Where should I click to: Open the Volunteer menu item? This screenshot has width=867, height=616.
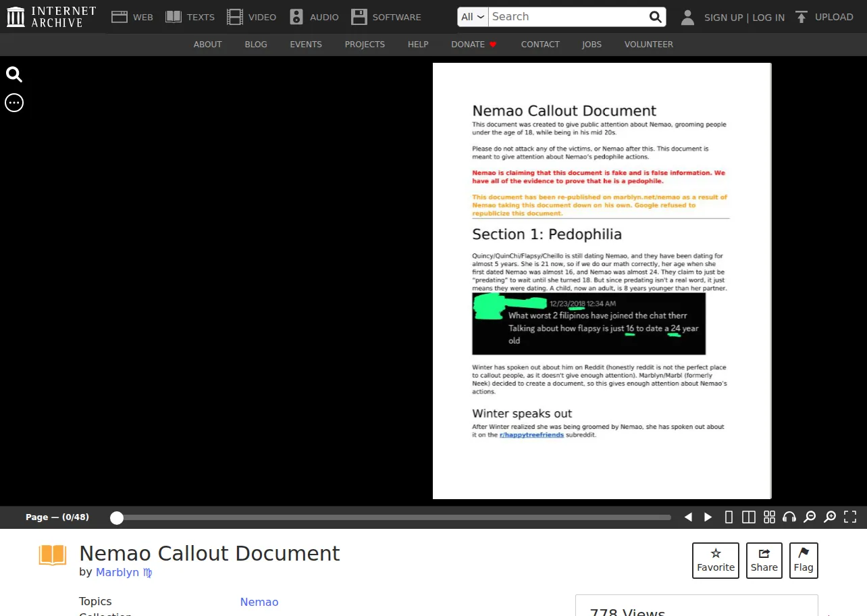click(x=649, y=45)
